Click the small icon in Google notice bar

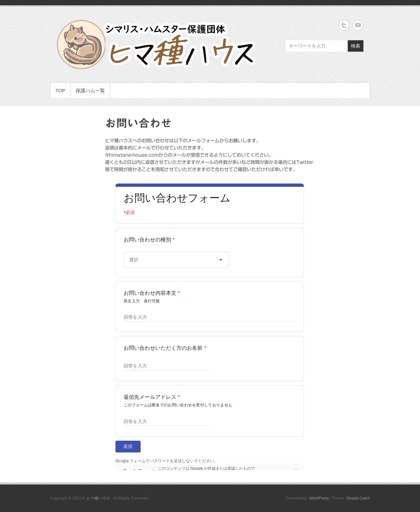(x=296, y=469)
